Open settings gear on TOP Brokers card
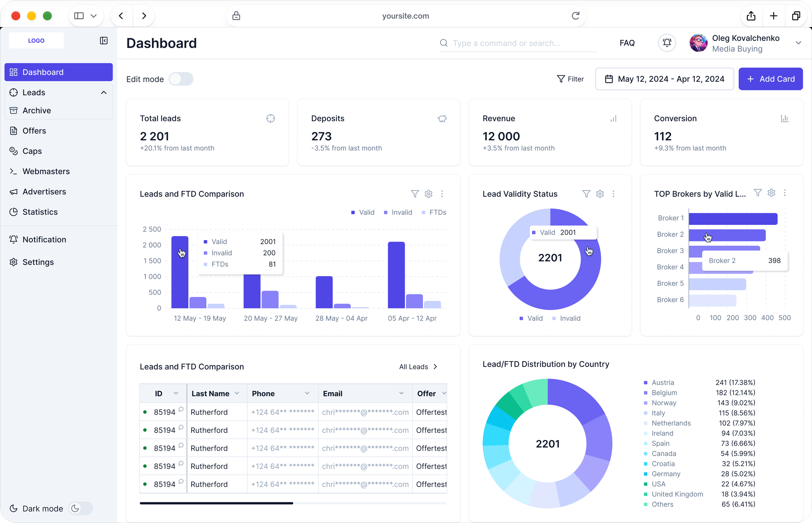The image size is (812, 523). coord(771,193)
